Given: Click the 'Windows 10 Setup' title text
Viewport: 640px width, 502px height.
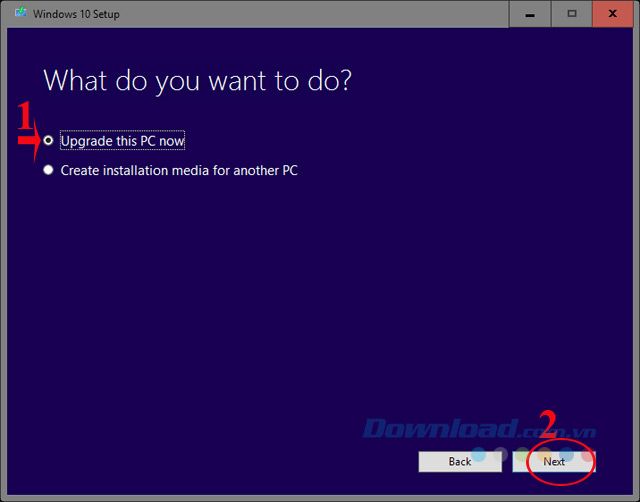Looking at the screenshot, I should 76,14.
